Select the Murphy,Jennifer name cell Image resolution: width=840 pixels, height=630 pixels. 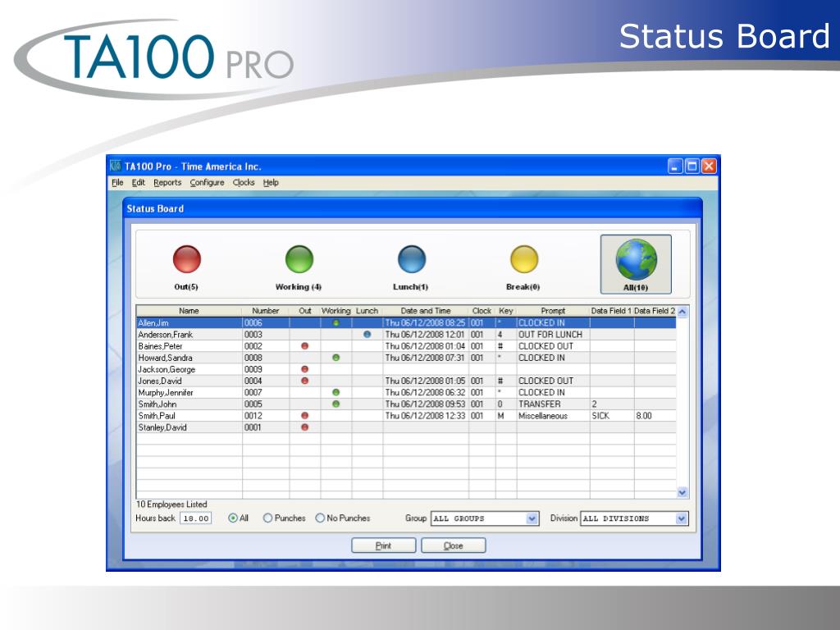point(189,392)
